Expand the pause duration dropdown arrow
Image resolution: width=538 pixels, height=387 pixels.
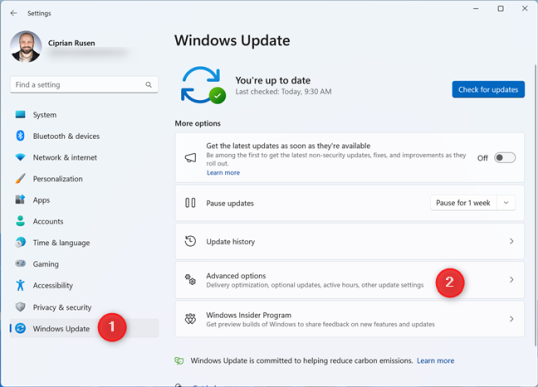[x=506, y=203]
